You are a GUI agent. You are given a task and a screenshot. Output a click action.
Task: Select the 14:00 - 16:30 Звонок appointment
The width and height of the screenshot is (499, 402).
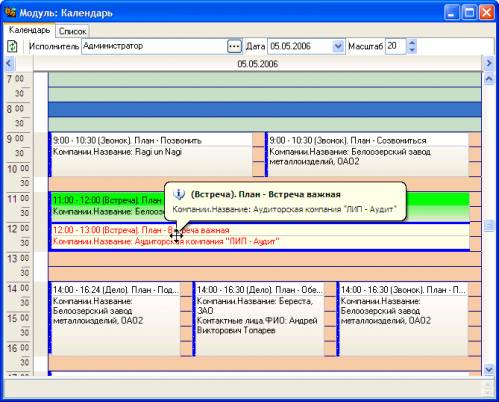tap(403, 319)
